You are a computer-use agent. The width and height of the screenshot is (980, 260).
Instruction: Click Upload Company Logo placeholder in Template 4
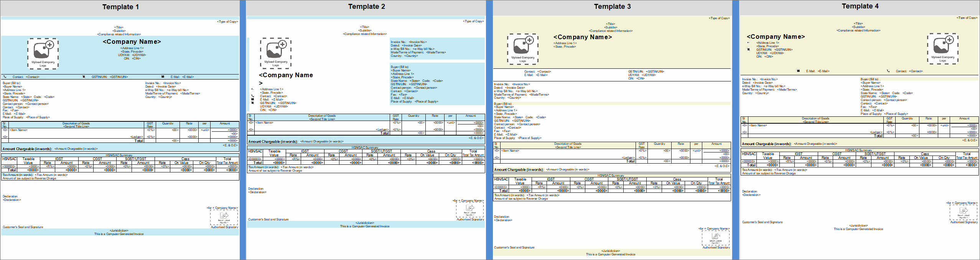[943, 49]
